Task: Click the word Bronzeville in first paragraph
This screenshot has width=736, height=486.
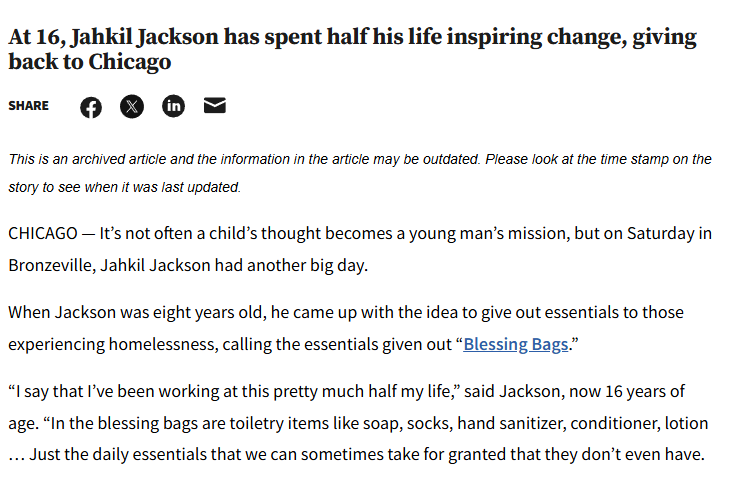Action: [x=52, y=265]
